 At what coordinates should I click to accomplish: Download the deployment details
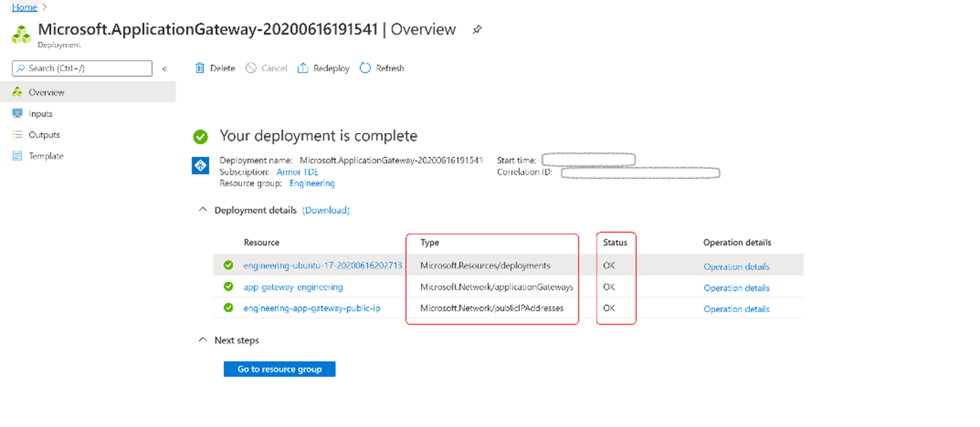[x=326, y=210]
